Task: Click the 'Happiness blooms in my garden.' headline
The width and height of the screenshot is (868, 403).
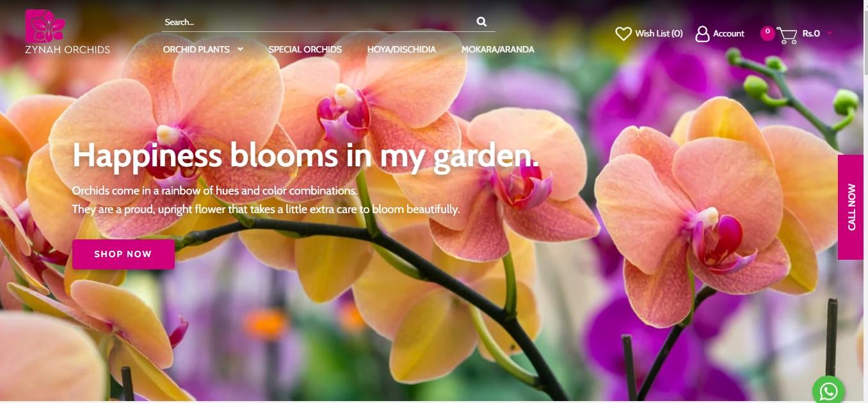Action: (306, 155)
